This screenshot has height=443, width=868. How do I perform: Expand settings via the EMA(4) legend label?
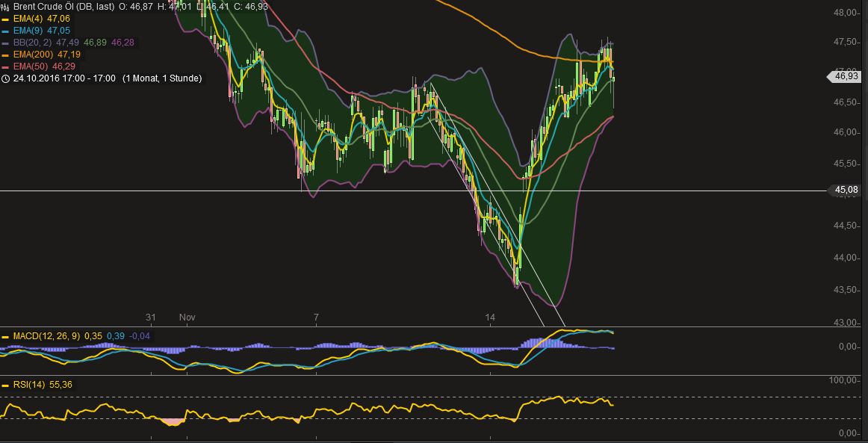pyautogui.click(x=30, y=19)
